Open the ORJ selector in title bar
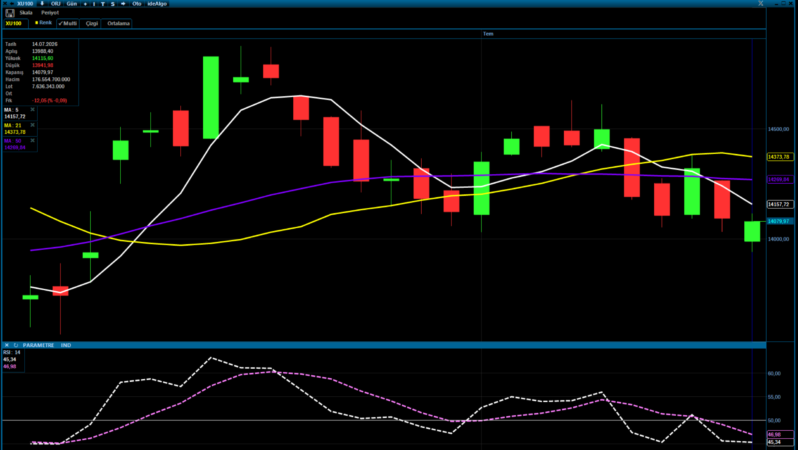This screenshot has width=798, height=450. click(x=55, y=4)
